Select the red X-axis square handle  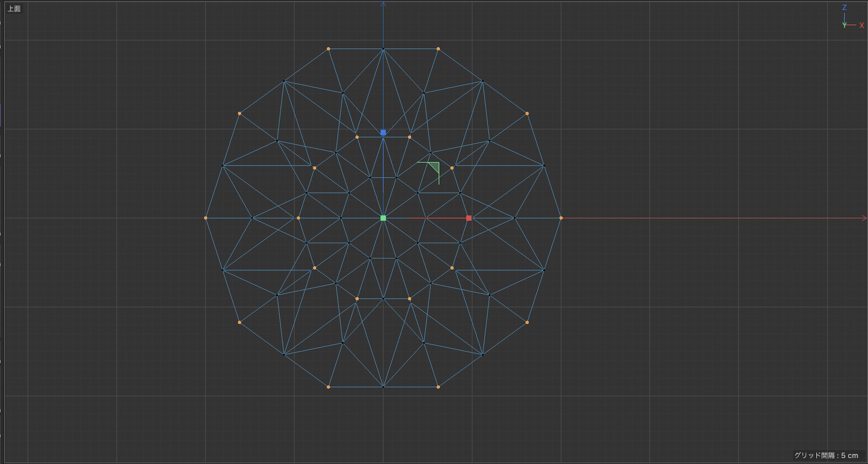coord(469,218)
